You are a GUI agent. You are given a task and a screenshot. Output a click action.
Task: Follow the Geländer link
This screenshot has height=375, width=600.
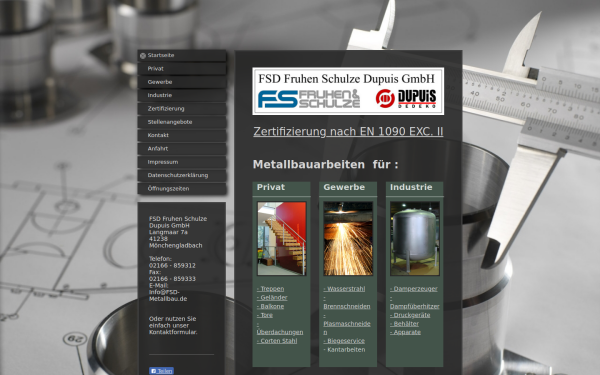point(272,298)
